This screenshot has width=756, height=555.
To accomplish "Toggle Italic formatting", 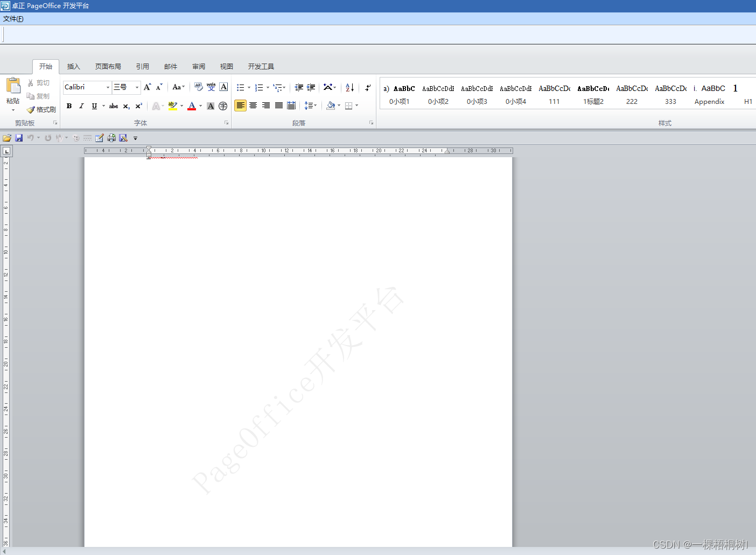I will (81, 106).
